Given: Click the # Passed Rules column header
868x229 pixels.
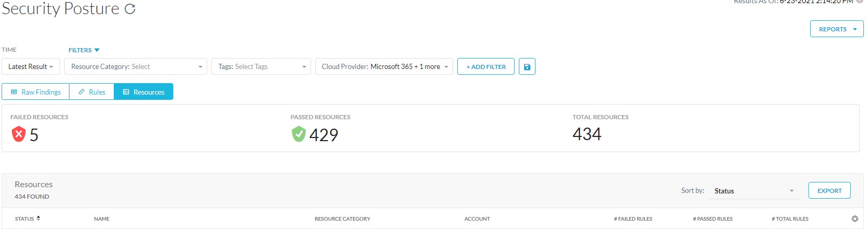Looking at the screenshot, I should (x=712, y=219).
